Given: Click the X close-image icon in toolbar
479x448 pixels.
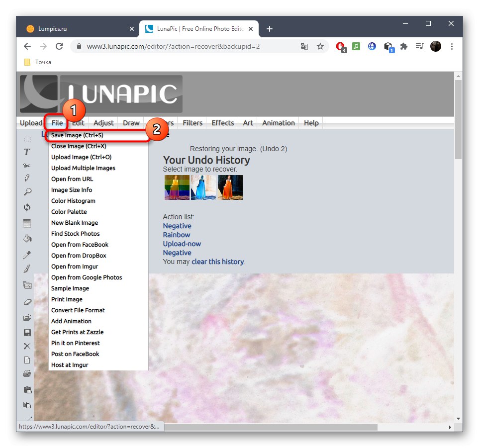Looking at the screenshot, I should [27, 346].
